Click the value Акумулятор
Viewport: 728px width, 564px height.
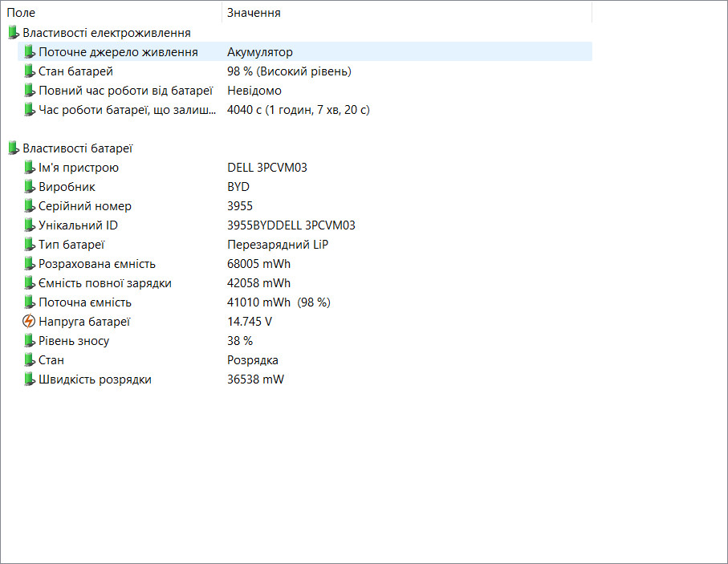(259, 52)
